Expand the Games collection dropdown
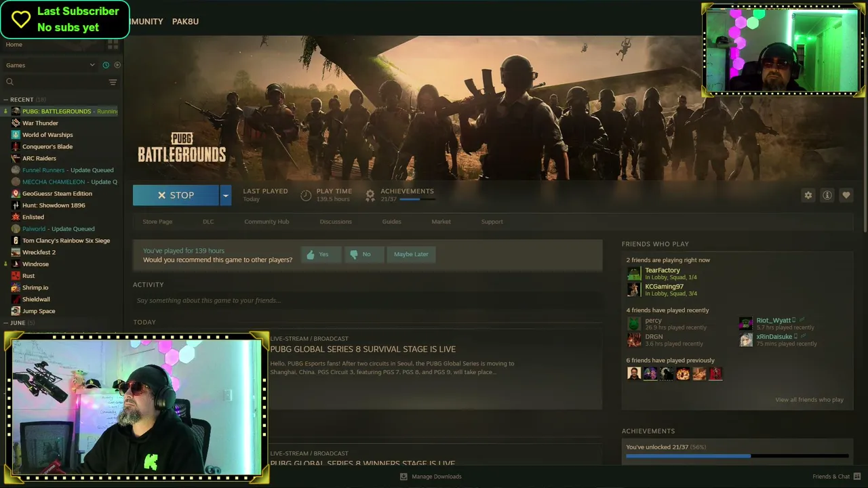Viewport: 868px width, 488px height. 92,65
